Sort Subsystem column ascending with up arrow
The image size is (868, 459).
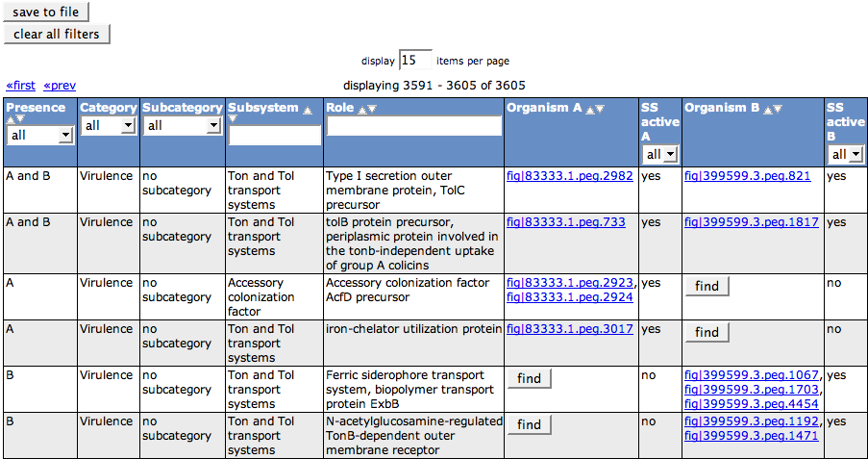[x=308, y=110]
